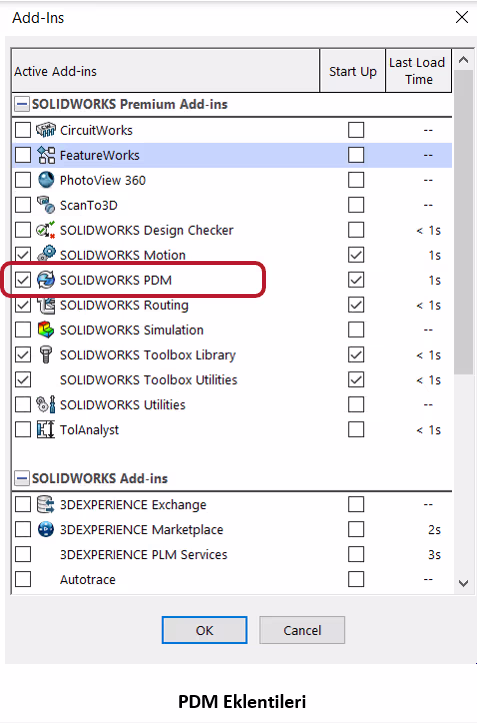Click the SOLIDWORKS Motion gear icon

[x=46, y=255]
